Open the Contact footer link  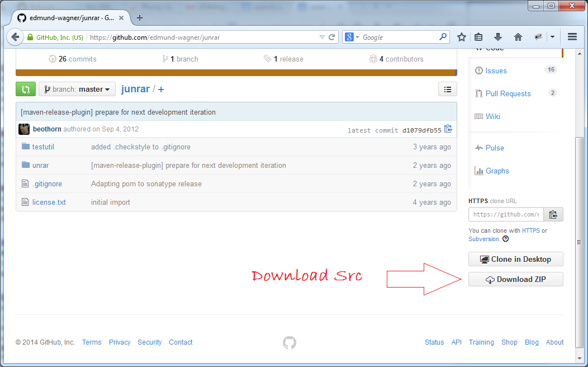click(x=181, y=342)
